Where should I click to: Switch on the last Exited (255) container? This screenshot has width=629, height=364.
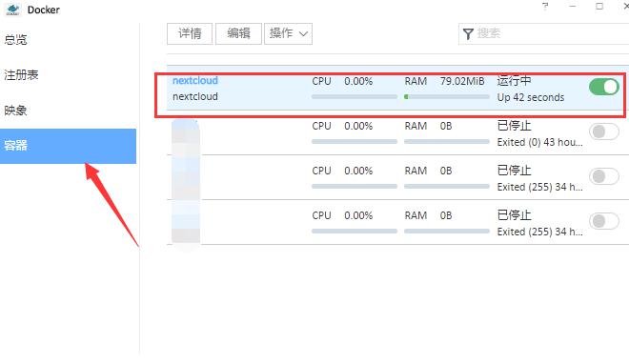click(x=603, y=221)
